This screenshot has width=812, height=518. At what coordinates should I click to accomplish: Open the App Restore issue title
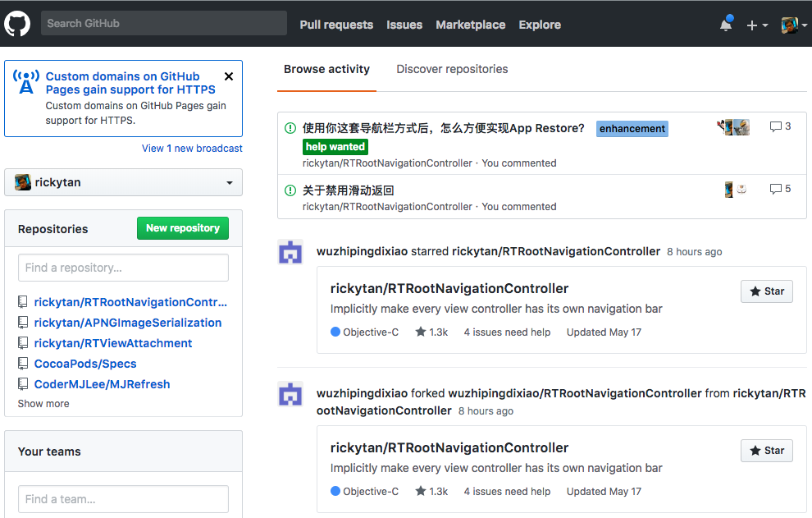(x=443, y=128)
